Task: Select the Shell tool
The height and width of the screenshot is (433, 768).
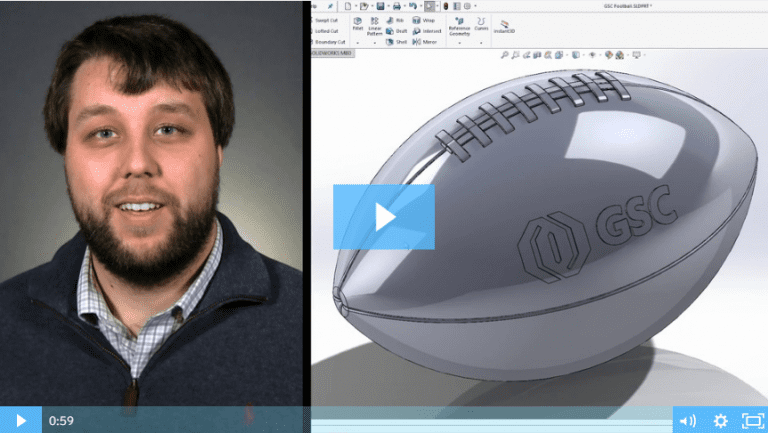Action: [395, 42]
